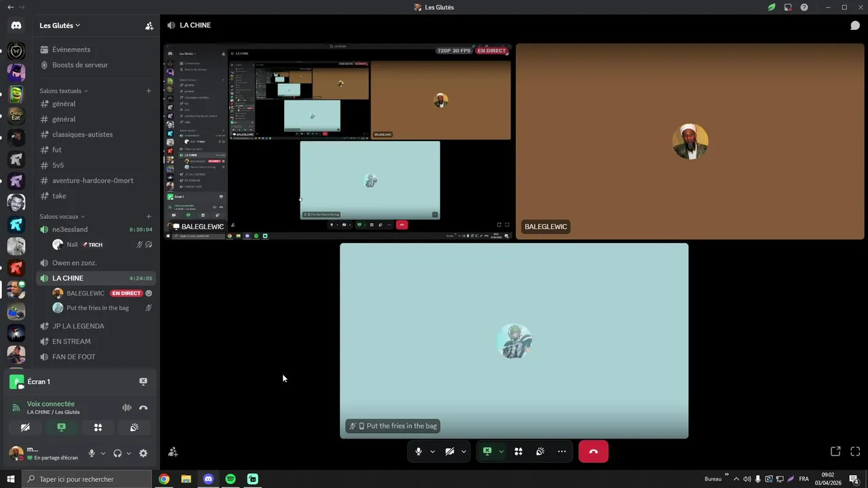868x488 pixels.
Task: Open activities icon in the call control bar
Action: [x=519, y=451]
